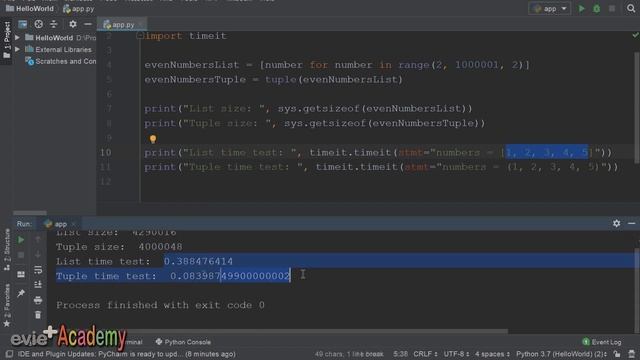Image resolution: width=640 pixels, height=360 pixels.
Task: Click the yellow intention light bulb
Action: 153,139
